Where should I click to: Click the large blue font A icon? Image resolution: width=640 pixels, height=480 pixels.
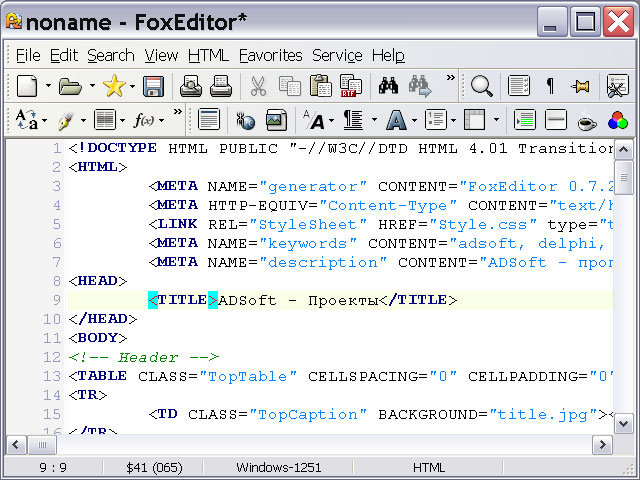(x=396, y=120)
